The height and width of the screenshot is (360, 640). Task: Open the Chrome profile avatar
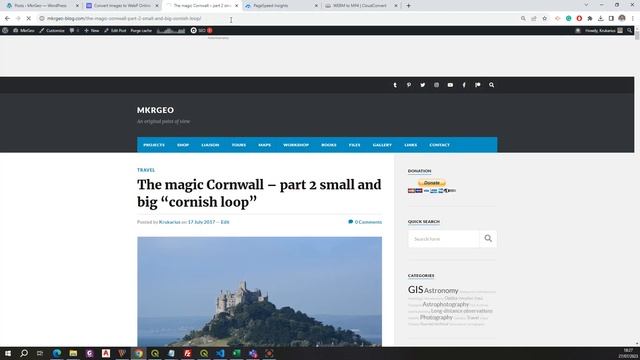(622, 18)
